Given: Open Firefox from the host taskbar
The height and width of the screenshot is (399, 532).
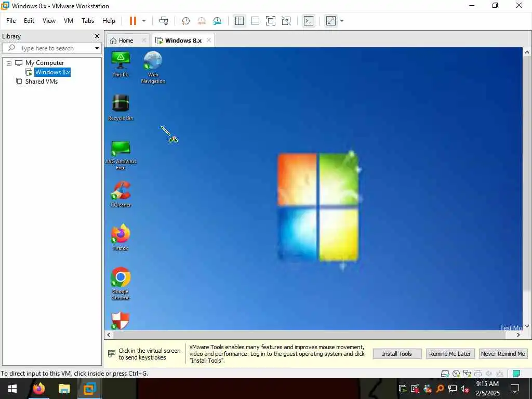Looking at the screenshot, I should coord(38,389).
